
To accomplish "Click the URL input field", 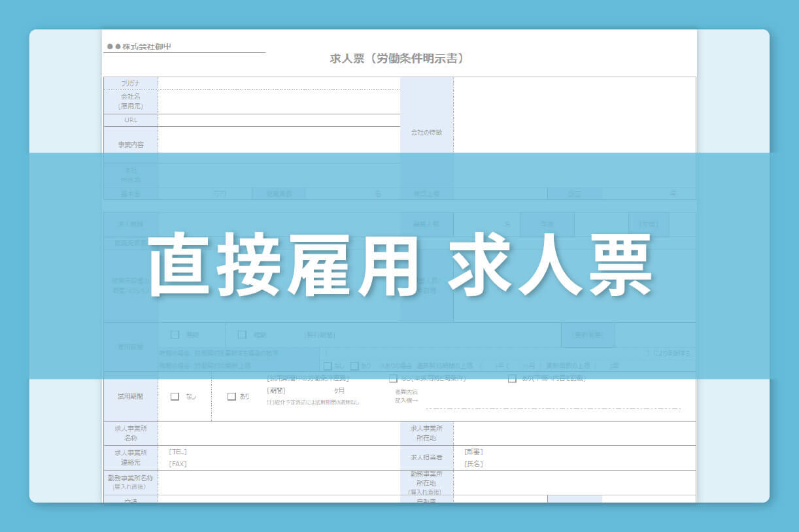I will click(x=279, y=120).
